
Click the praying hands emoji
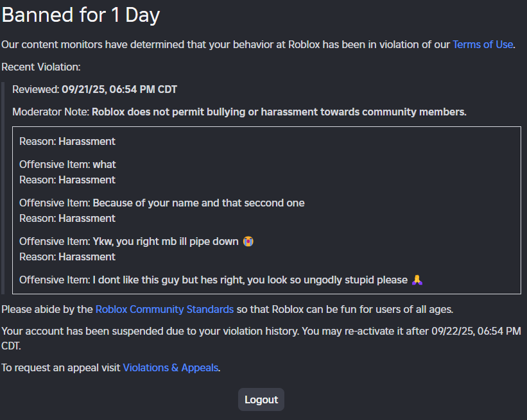(x=417, y=280)
